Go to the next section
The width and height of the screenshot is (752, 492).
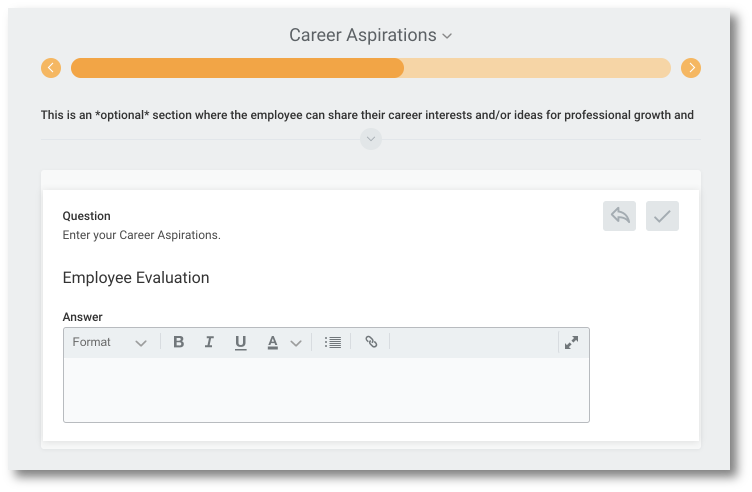(691, 68)
